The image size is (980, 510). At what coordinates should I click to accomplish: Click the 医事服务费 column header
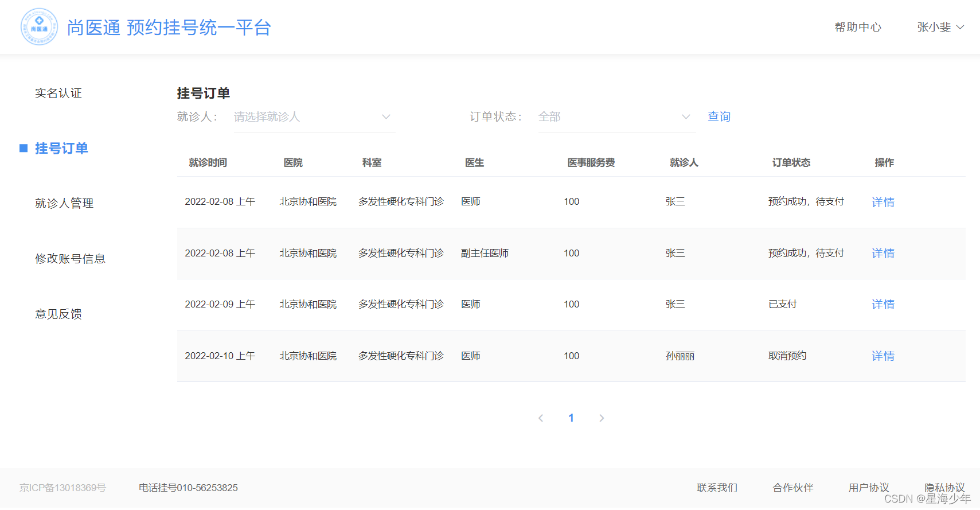[591, 162]
